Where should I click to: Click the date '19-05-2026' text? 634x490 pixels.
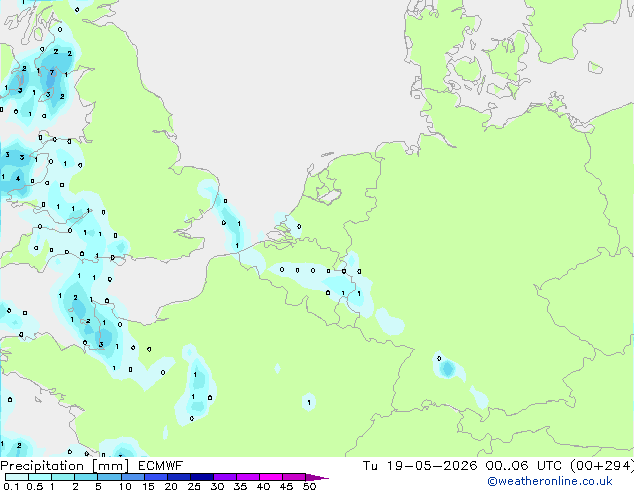(432, 466)
